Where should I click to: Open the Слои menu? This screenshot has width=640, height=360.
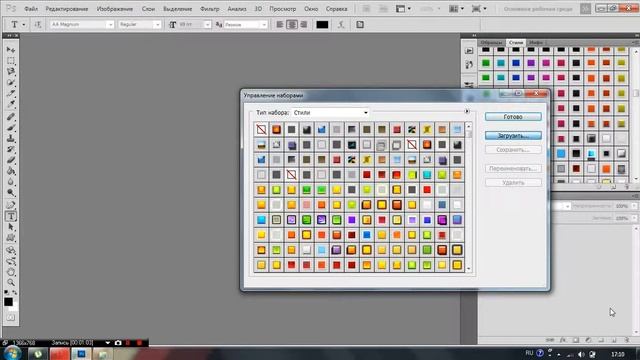148,9
